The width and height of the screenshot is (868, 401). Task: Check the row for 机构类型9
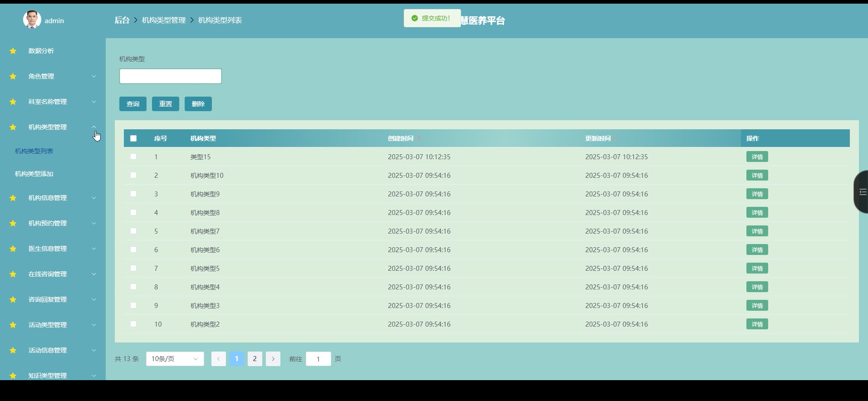[x=133, y=194]
